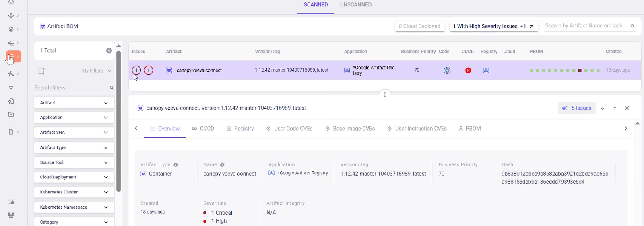Collapse the filters side panel
The height and width of the screenshot is (226, 644).
click(x=109, y=50)
